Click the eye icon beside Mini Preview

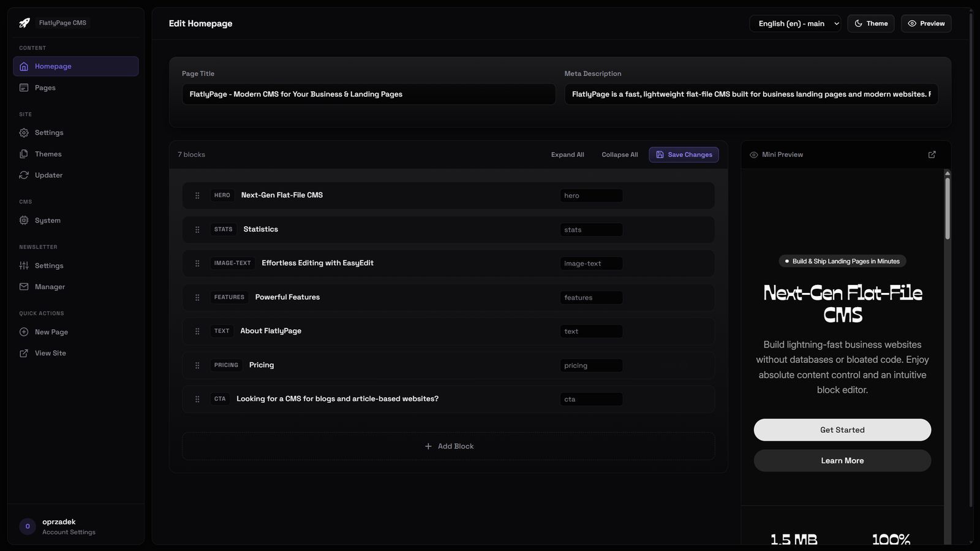(754, 155)
